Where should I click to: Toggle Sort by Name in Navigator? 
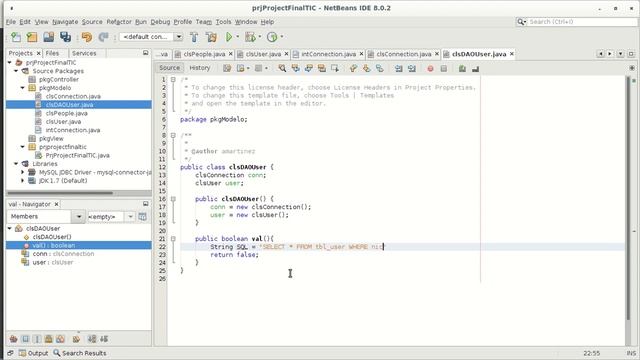tap(92, 339)
